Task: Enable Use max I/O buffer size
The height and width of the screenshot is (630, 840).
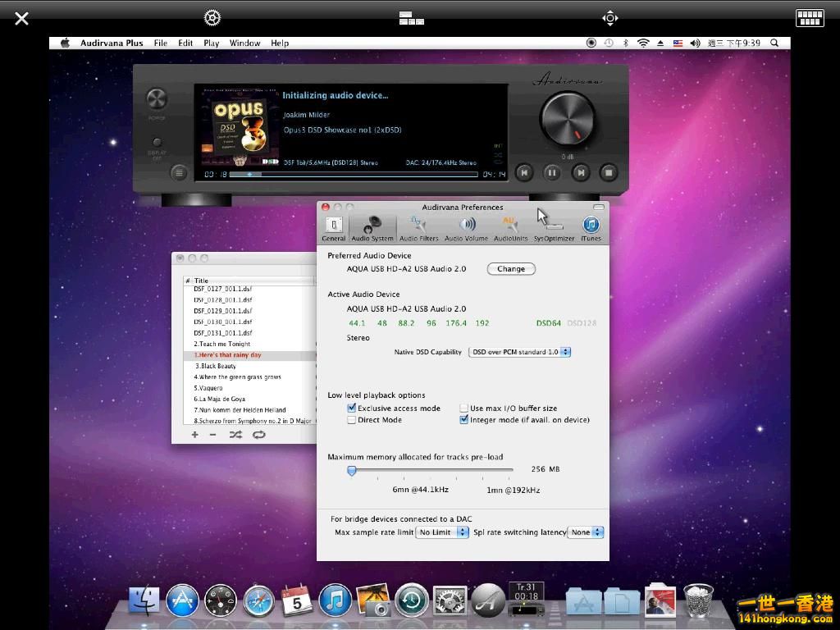Action: pos(464,408)
